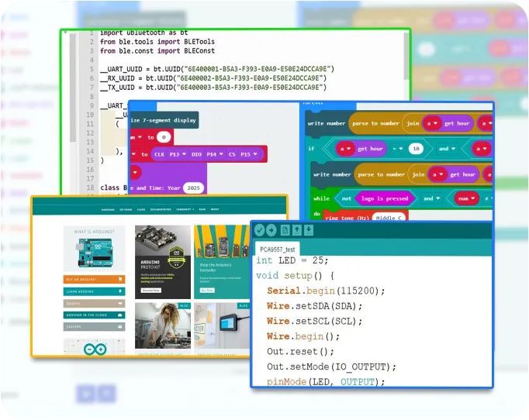Image resolution: width=529 pixels, height=420 pixels.
Task: Open the About link in website navigation
Action: (x=215, y=210)
